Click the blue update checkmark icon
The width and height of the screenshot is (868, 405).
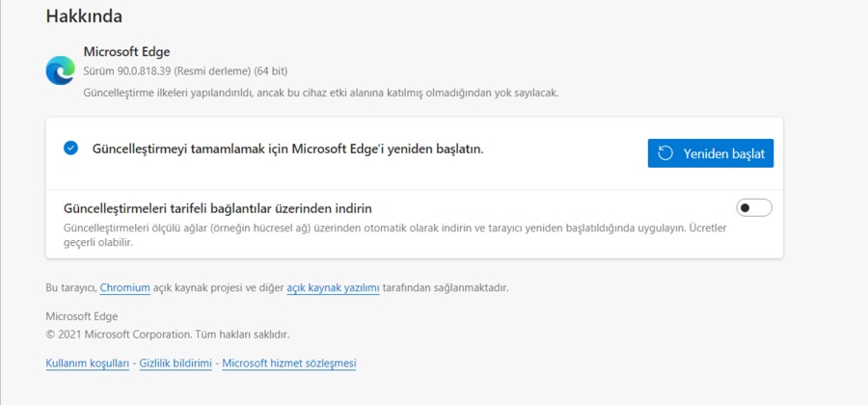(x=70, y=148)
